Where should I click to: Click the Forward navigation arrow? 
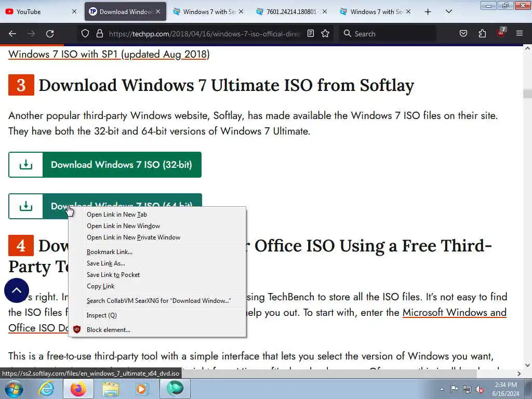[31, 34]
